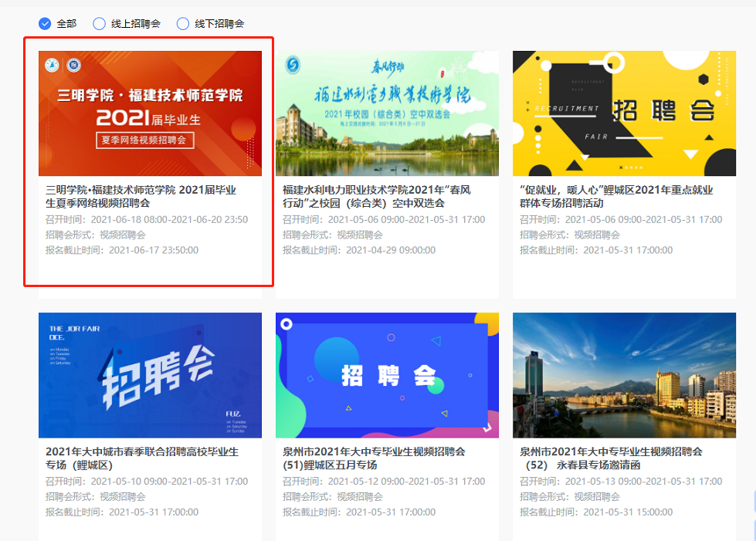This screenshot has width=756, height=541.
Task: Open the blue THE JOB FAIR 招聘会 banner
Action: point(150,375)
